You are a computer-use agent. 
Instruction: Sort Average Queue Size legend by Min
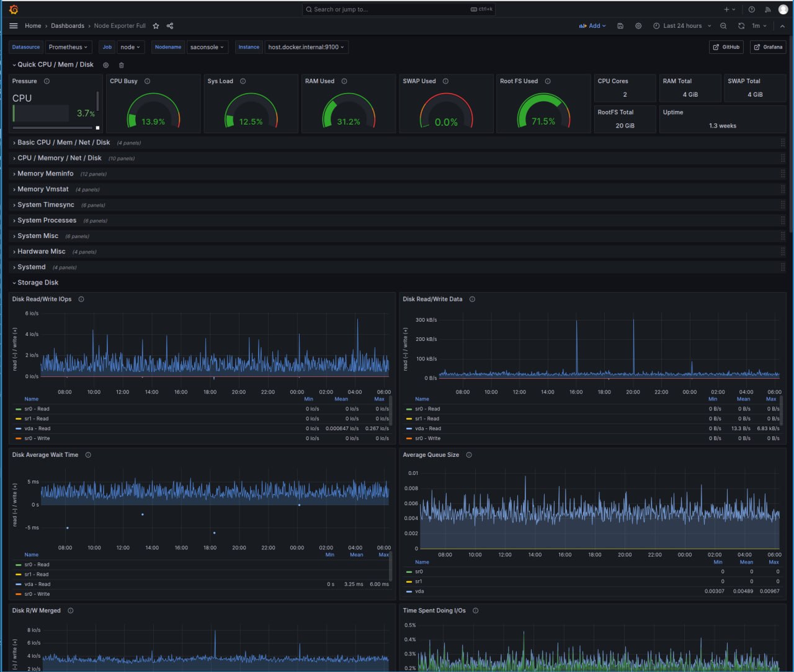click(718, 562)
